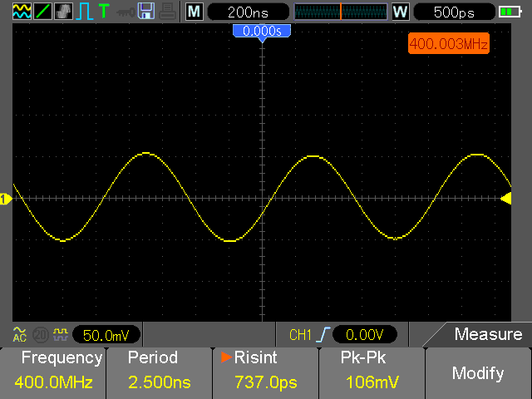Viewport: 532px width, 399px height.
Task: Click the 2.500ns period value
Action: click(x=160, y=382)
